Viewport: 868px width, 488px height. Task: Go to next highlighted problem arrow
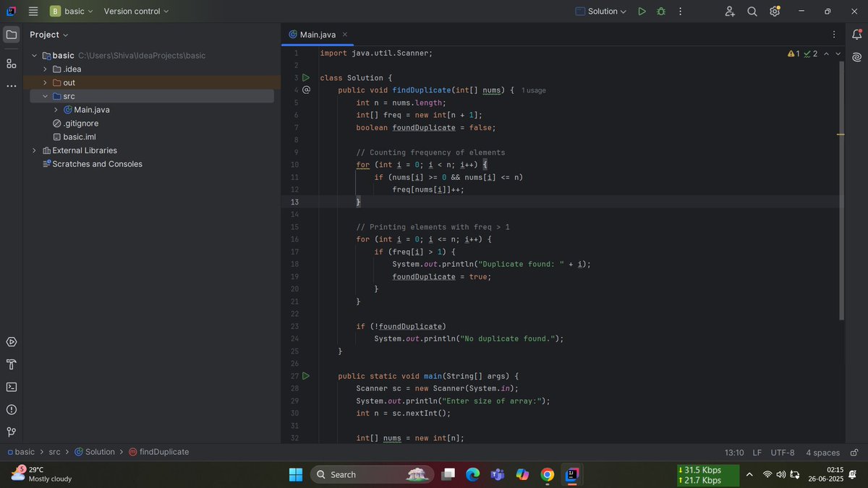(838, 53)
